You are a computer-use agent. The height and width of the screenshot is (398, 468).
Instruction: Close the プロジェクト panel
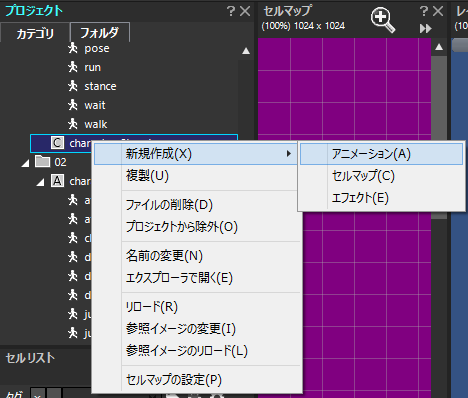[x=245, y=11]
